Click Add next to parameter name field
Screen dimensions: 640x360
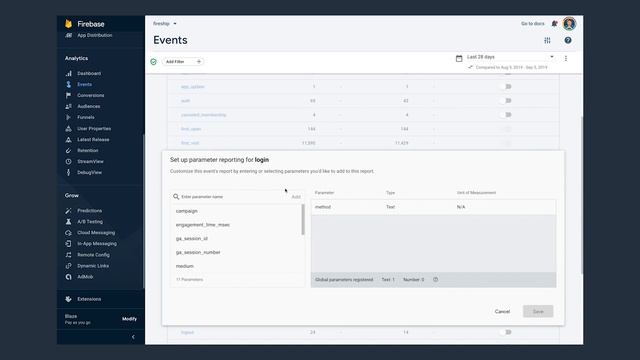tap(296, 197)
